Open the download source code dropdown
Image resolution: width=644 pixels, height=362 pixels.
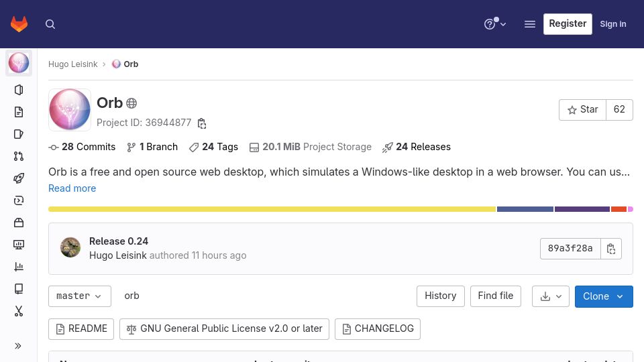[551, 296]
